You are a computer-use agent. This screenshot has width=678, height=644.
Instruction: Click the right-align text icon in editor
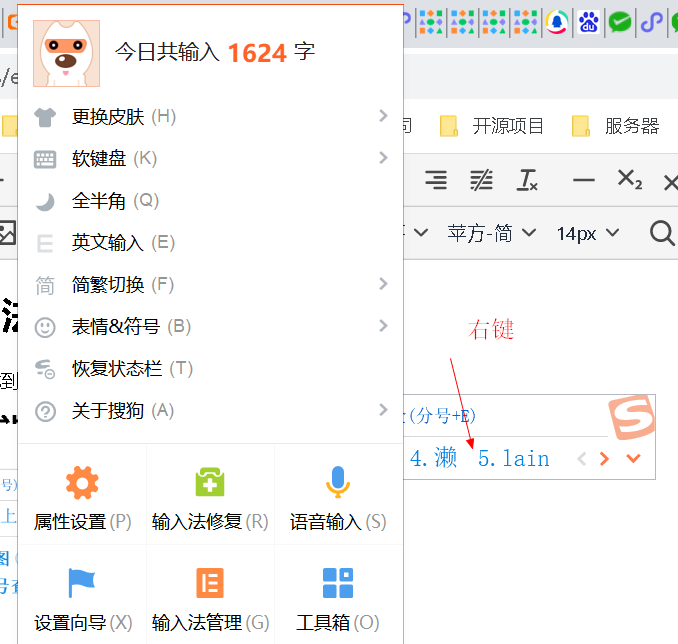(436, 179)
